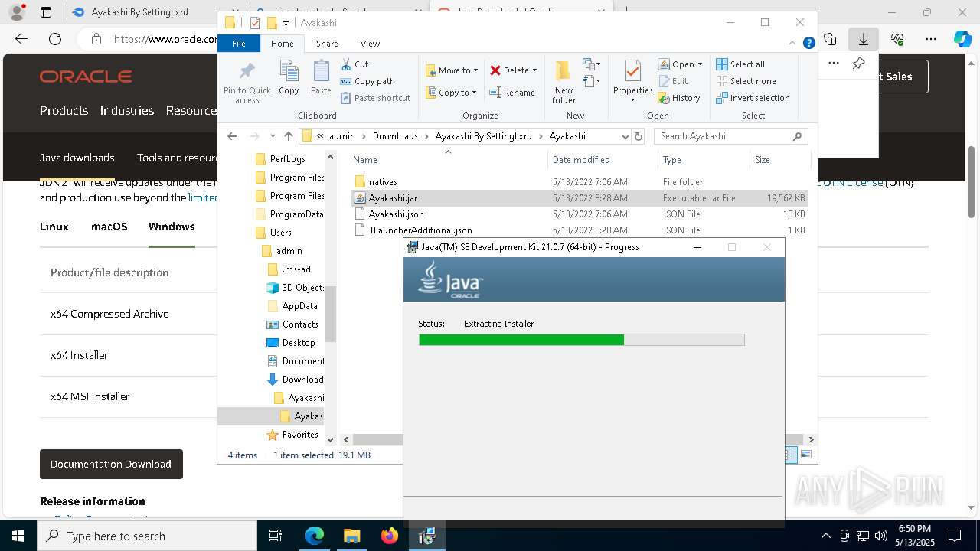Image resolution: width=980 pixels, height=551 pixels.
Task: Click Paste shortcut in ribbon
Action: [375, 98]
